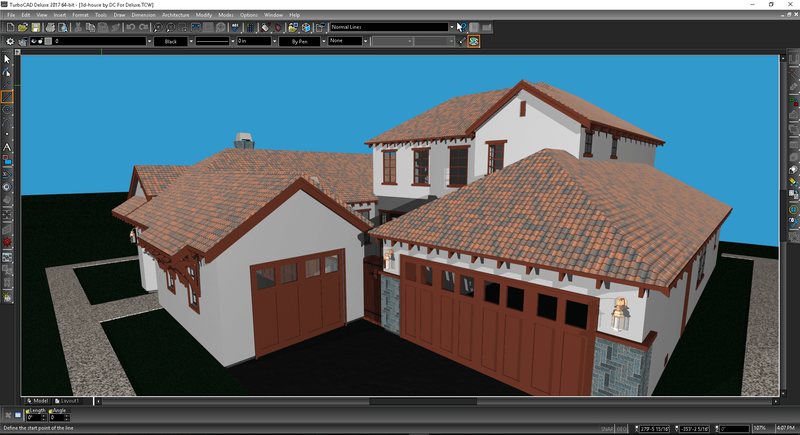The width and height of the screenshot is (800, 435).
Task: Open a file with the folder icon
Action: (23, 28)
